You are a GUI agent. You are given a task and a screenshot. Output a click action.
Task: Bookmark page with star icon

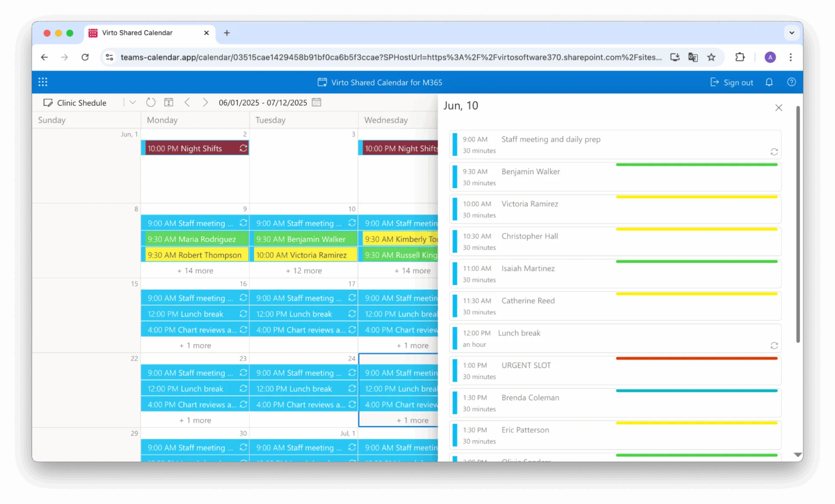[x=711, y=57]
